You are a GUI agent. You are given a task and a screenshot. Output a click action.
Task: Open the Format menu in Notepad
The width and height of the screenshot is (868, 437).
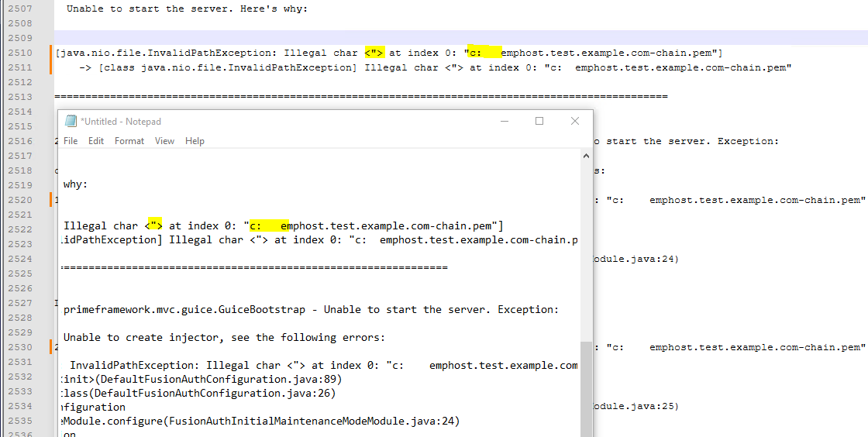[129, 141]
